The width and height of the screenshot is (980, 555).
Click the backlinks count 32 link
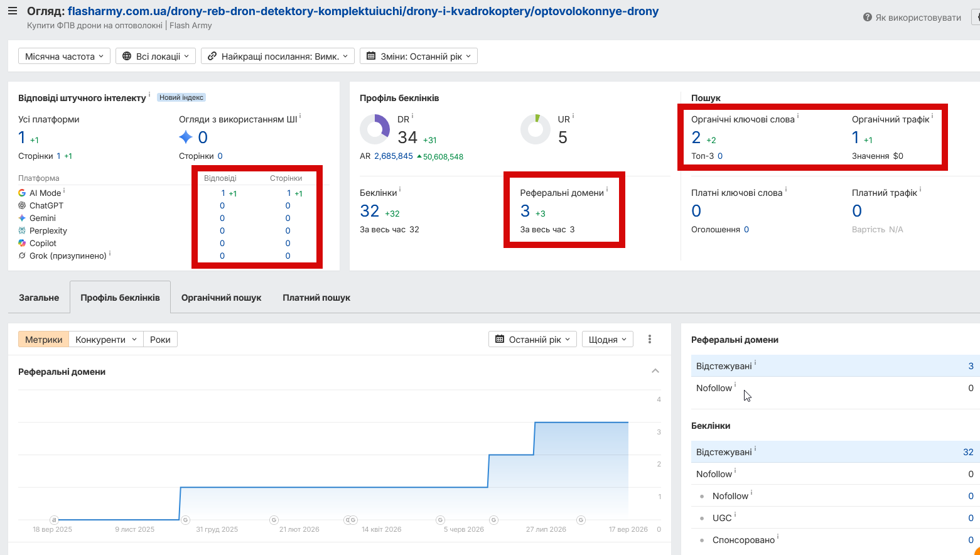tap(369, 211)
